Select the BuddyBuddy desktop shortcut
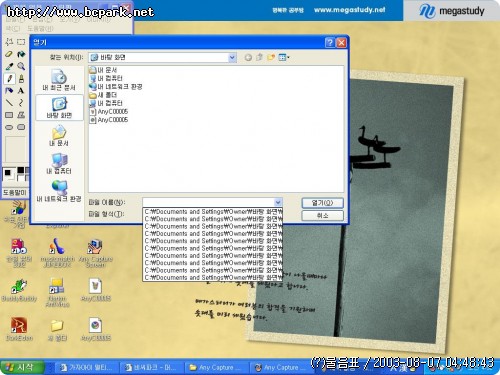The image size is (500, 375). pos(19,290)
